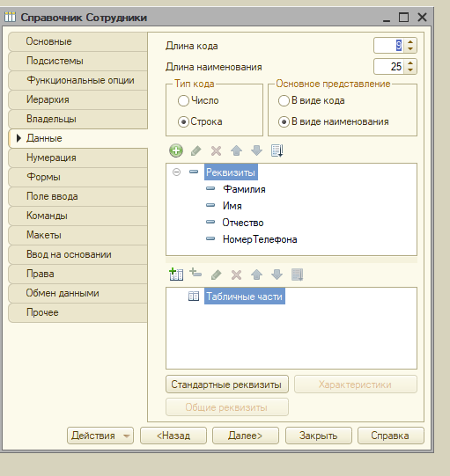450x476 pixels.
Task: Open the Формы tab
Action: point(78,177)
